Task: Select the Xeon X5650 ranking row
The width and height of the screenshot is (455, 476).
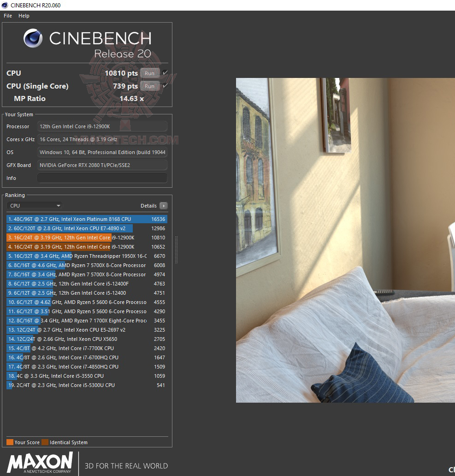Action: click(87, 339)
